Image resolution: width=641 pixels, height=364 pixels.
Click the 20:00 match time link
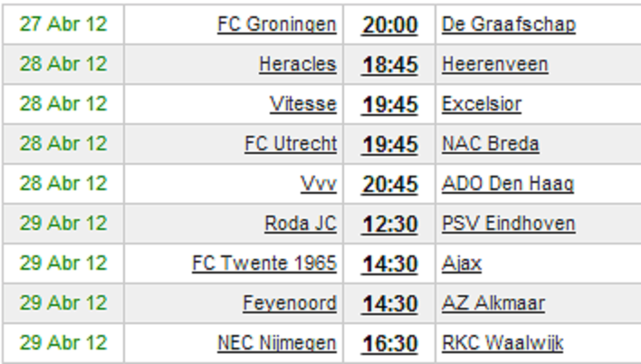[389, 25]
